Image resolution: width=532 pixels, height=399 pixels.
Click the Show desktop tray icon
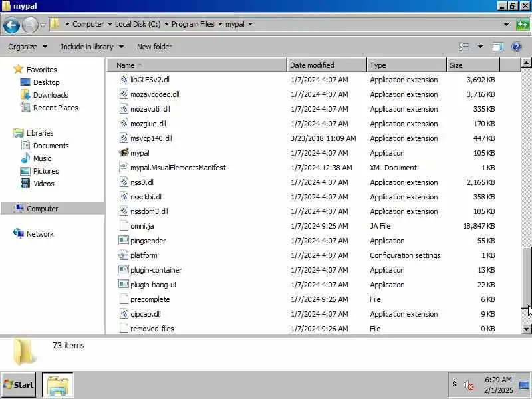pos(524,386)
